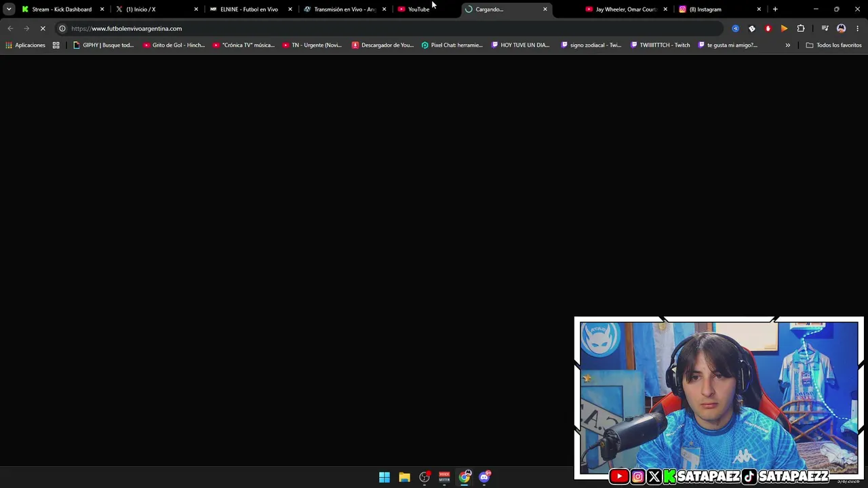Open the Crónica TV música bookmark
The image size is (868, 488).
pyautogui.click(x=243, y=45)
